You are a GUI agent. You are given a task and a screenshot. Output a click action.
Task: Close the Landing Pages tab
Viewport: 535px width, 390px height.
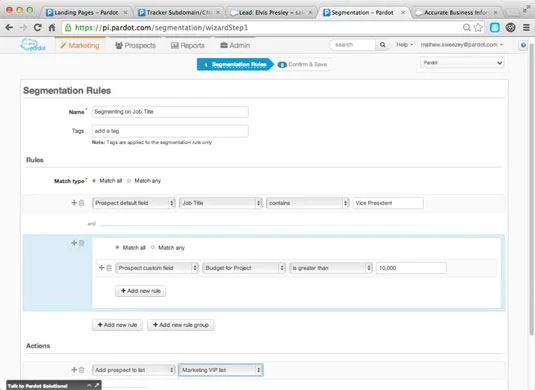click(125, 12)
